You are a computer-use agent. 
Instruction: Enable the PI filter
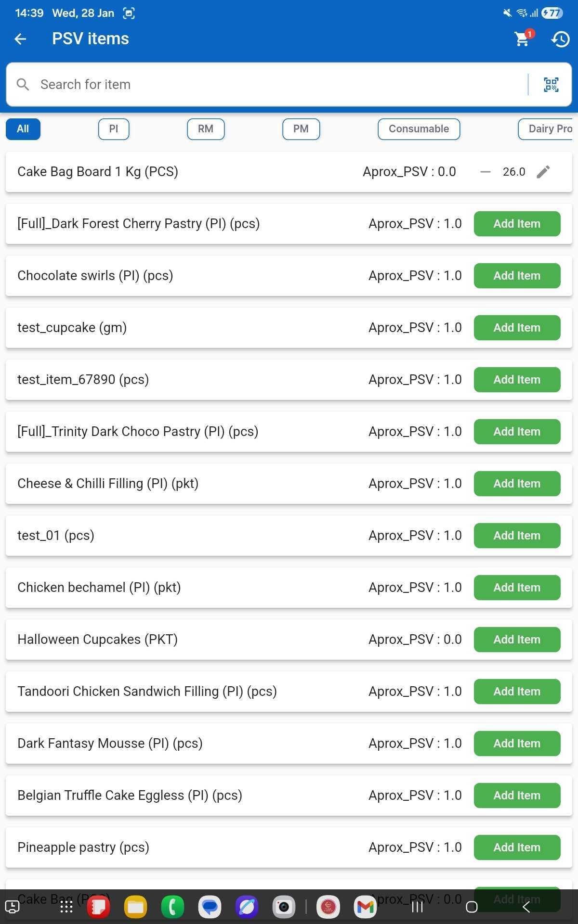point(113,128)
